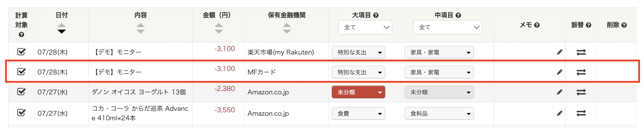Open help icon next to 削除
Viewport: 644px width, 128px height.
click(x=624, y=25)
